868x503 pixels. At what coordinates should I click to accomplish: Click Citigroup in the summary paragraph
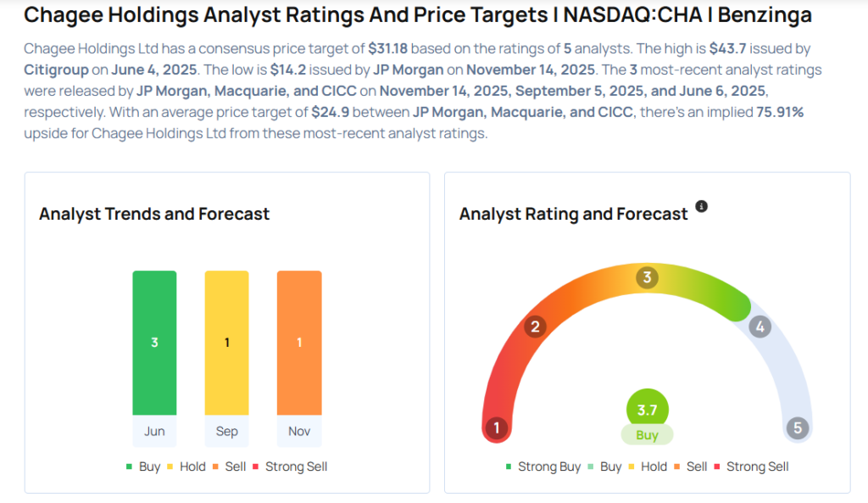click(x=57, y=70)
